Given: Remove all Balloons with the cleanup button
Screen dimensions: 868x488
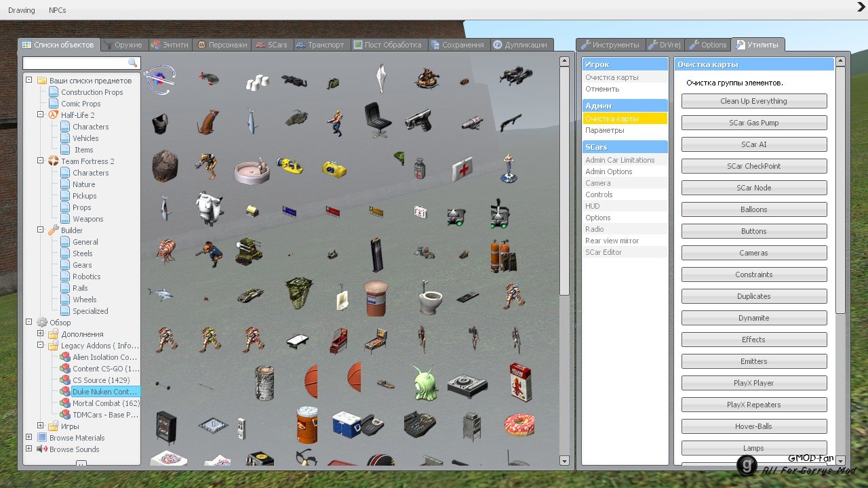Looking at the screenshot, I should 754,209.
